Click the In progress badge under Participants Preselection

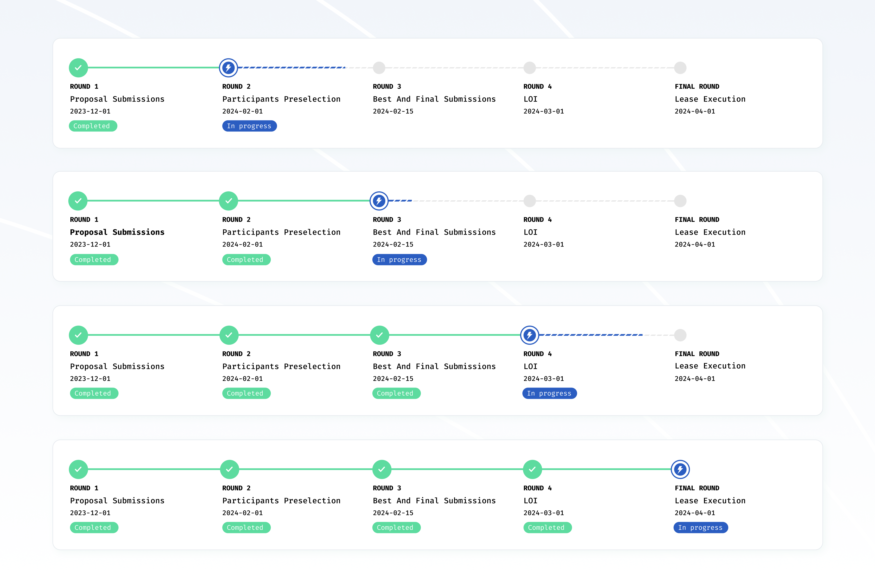249,126
